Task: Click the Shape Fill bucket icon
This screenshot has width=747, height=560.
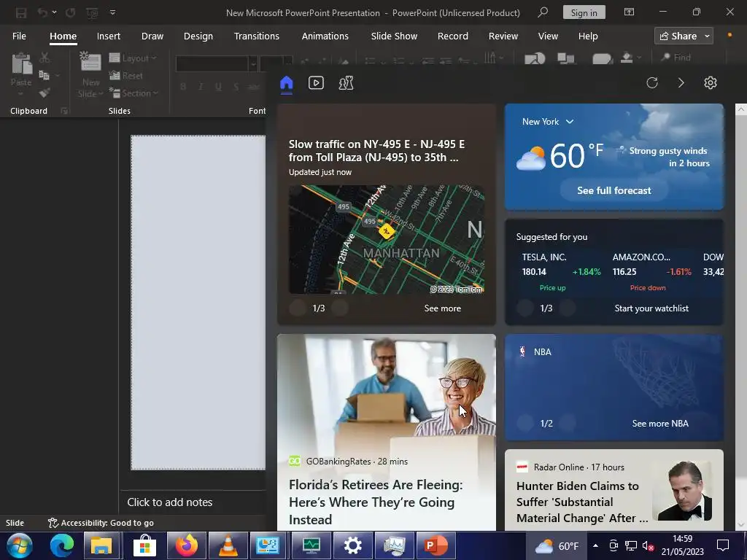Action: (x=627, y=58)
